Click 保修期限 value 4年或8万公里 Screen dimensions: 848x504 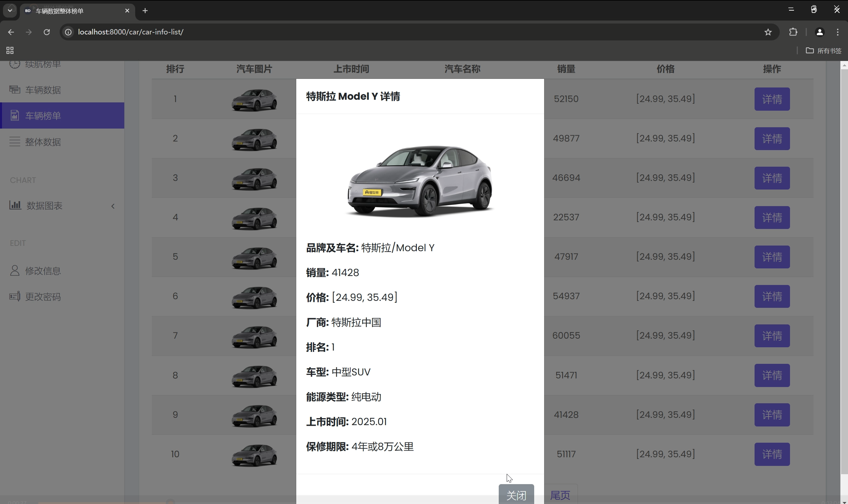click(x=382, y=447)
